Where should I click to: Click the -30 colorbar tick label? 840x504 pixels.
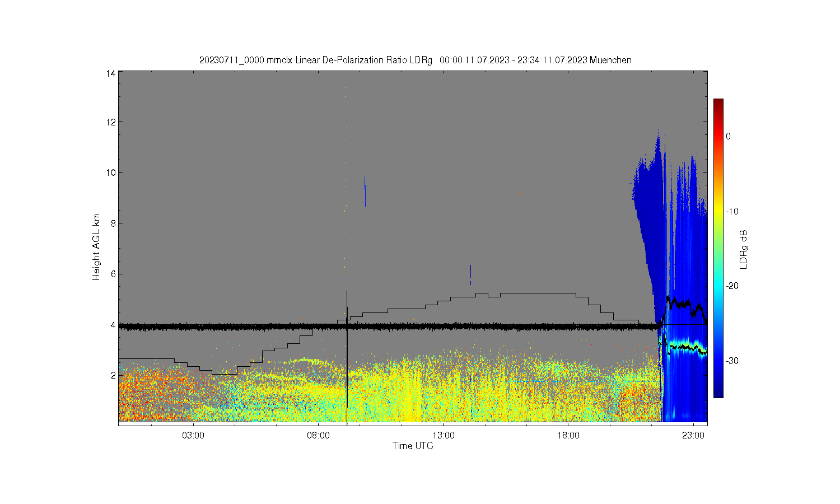[733, 361]
